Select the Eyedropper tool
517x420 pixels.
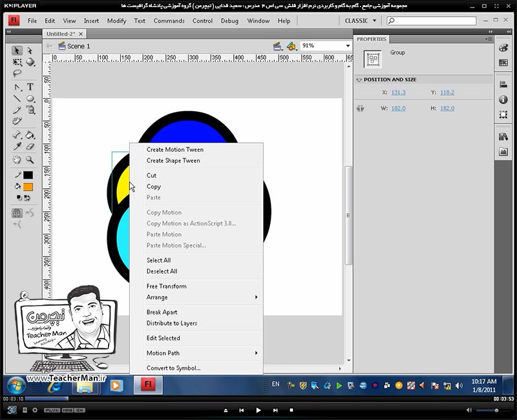click(17, 147)
